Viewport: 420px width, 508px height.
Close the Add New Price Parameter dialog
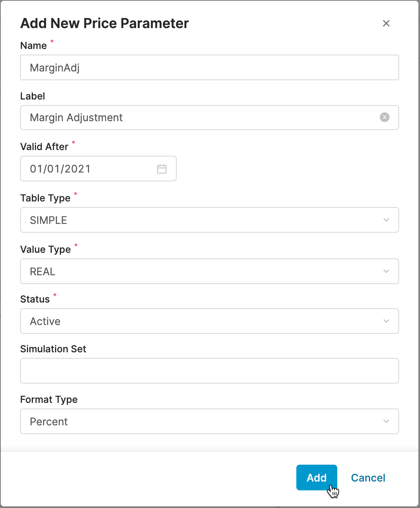(386, 23)
